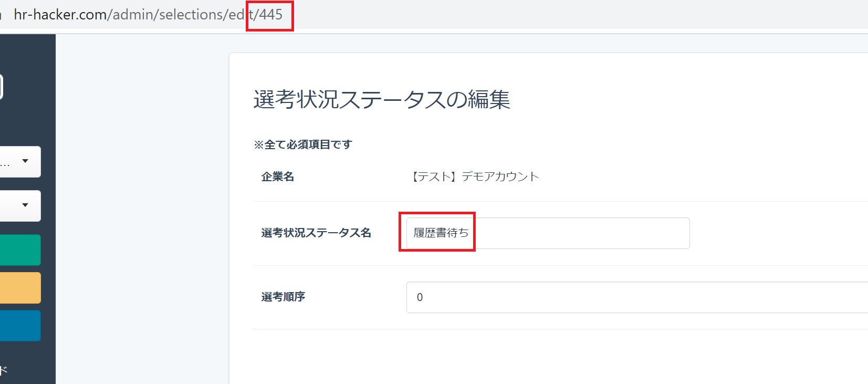Open the first sidebar dropdown with ellipsis
The width and height of the screenshot is (868, 384).
coord(20,162)
